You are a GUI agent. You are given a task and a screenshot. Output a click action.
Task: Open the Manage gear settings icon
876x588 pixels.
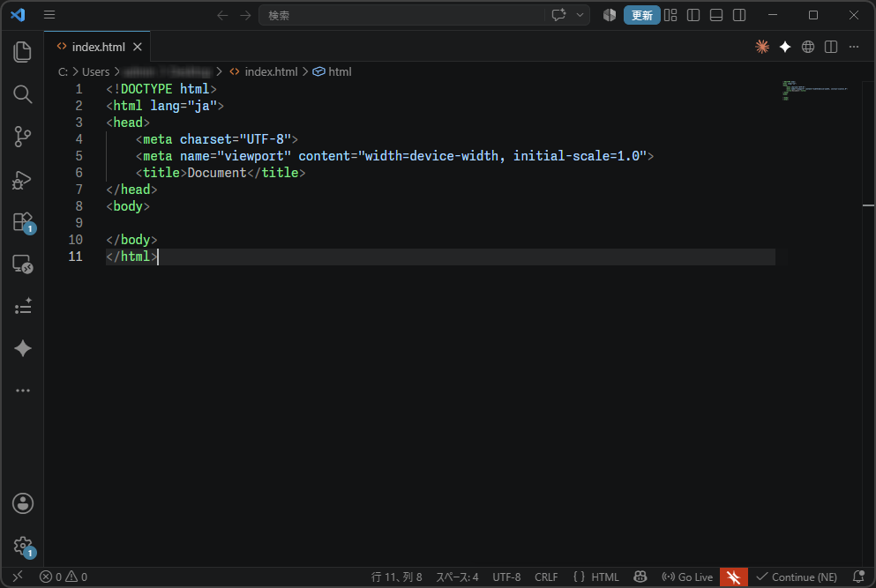24,547
